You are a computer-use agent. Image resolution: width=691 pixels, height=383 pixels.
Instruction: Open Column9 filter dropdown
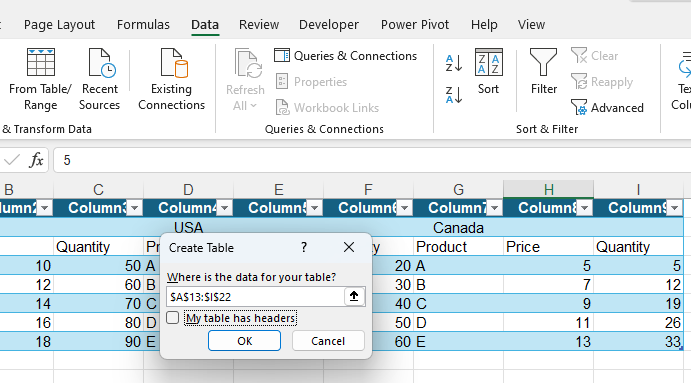click(x=674, y=208)
